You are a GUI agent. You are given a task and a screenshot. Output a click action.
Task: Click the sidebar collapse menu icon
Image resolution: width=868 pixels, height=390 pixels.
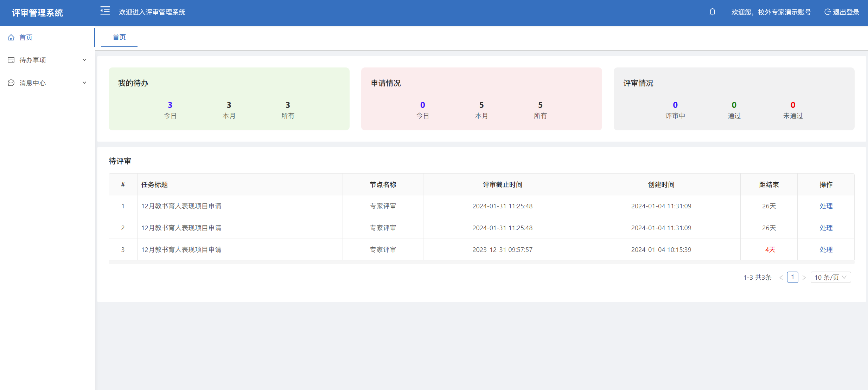(x=105, y=11)
